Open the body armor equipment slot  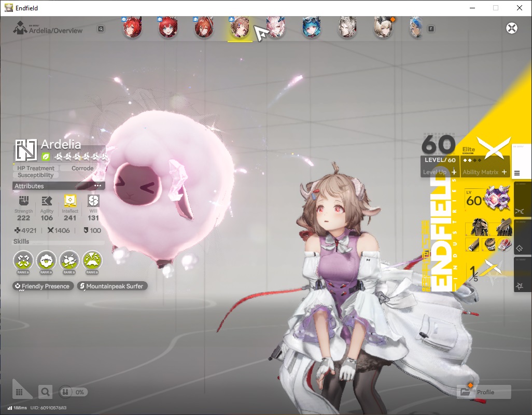pos(479,227)
